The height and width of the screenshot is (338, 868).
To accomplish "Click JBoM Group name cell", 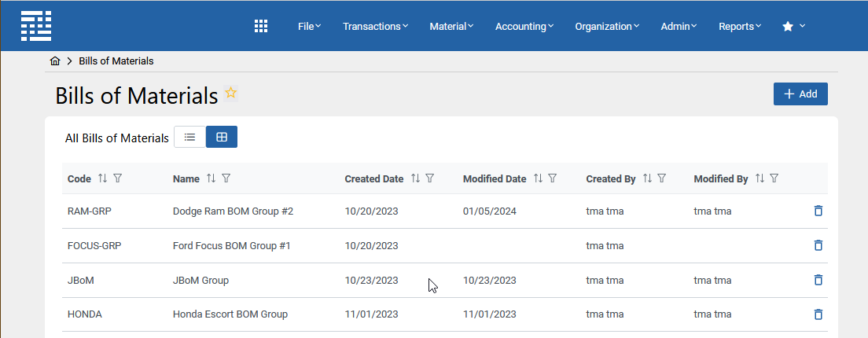I will [201, 281].
